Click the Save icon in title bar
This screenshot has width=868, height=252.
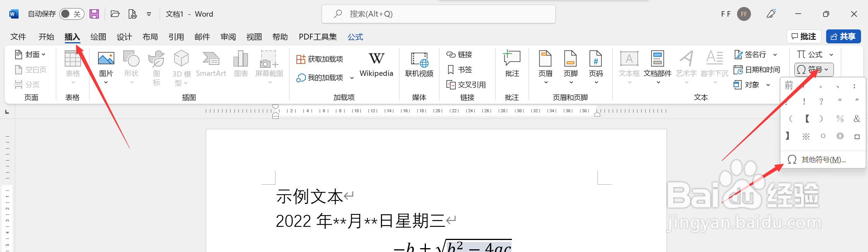point(94,14)
